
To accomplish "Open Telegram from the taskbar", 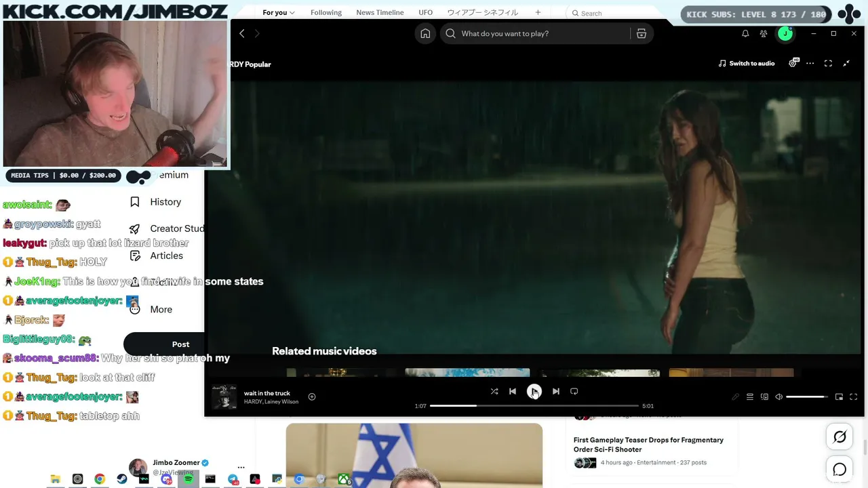I will [233, 479].
